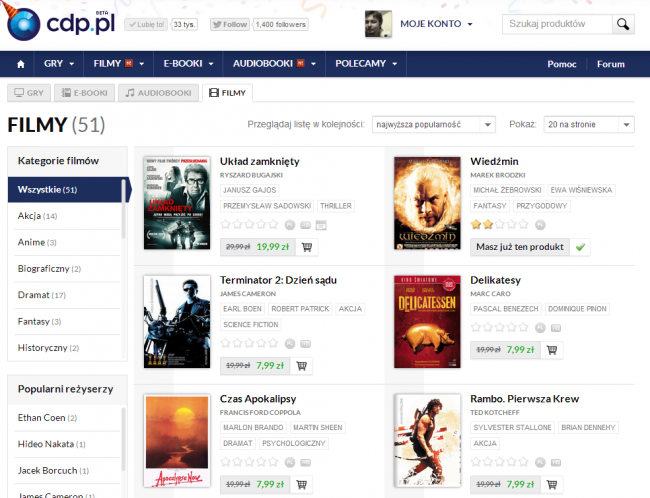Click the user avatar picture
650x498 pixels.
(x=378, y=24)
